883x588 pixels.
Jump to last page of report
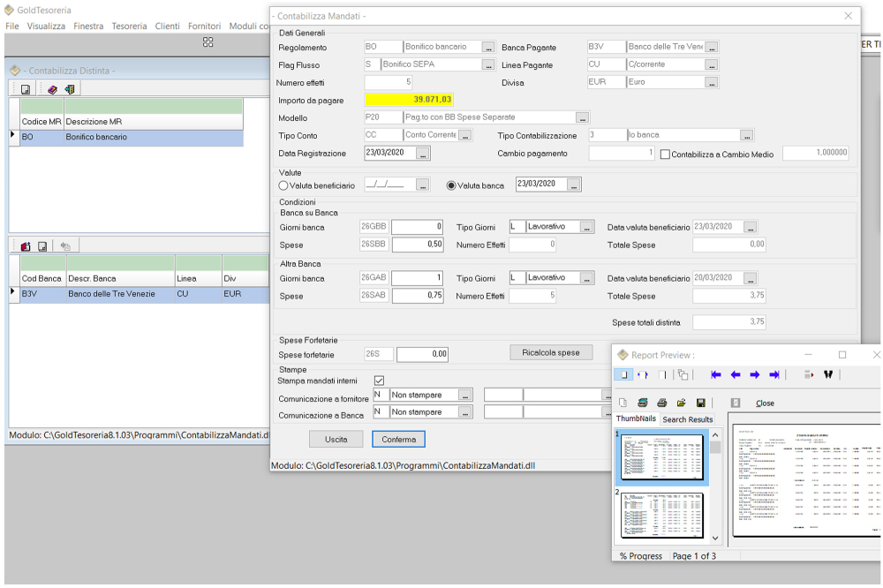pyautogui.click(x=774, y=374)
